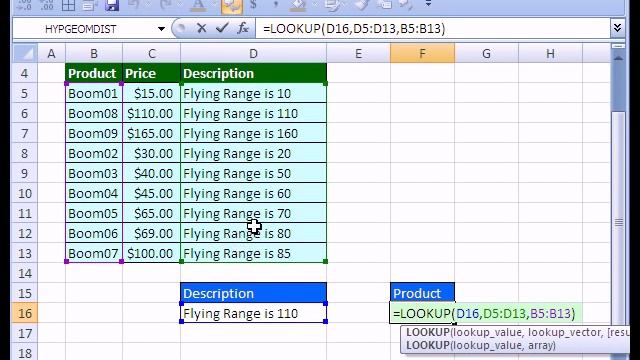This screenshot has height=360, width=640.
Task: Open Customize Quick Access Toolbar arrow
Action: coord(428,4)
